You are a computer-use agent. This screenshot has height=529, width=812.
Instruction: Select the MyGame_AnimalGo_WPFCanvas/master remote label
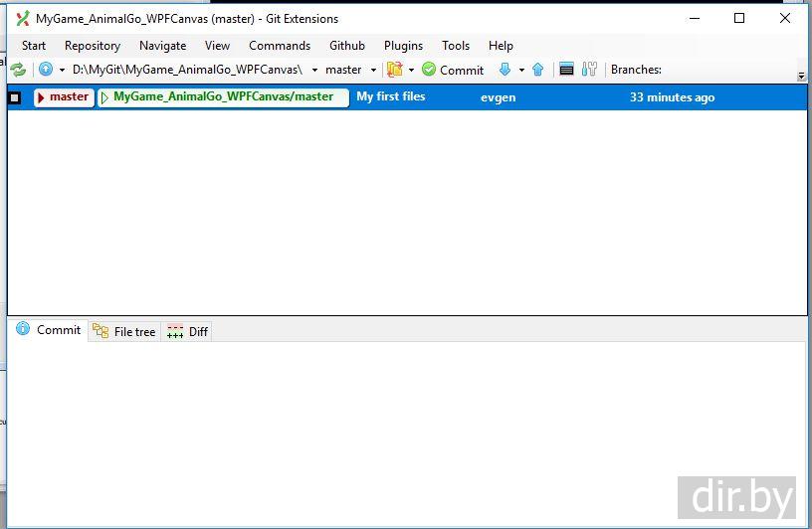tap(223, 97)
